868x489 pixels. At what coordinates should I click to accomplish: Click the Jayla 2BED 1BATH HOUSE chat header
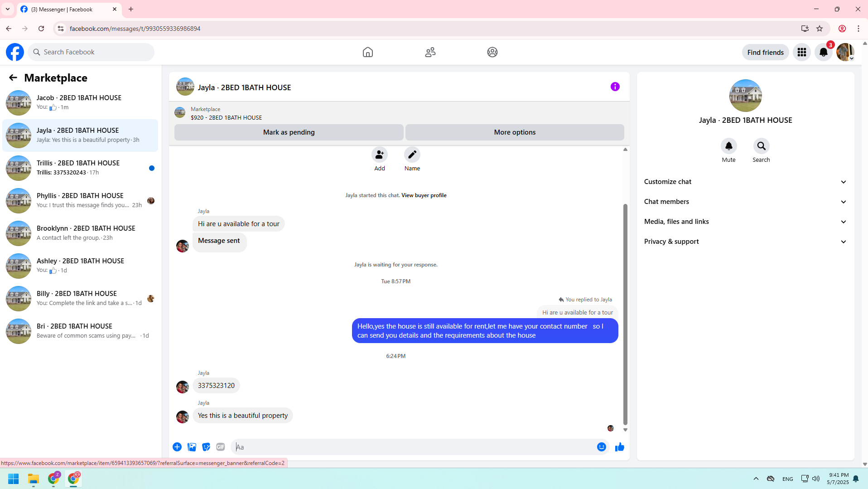[x=244, y=87]
